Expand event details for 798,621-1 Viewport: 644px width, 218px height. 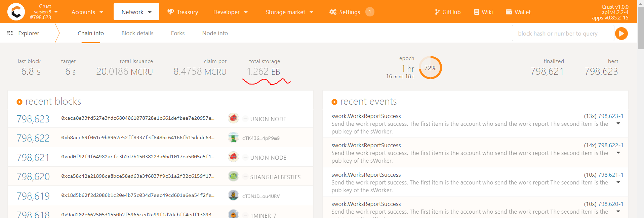coord(618,182)
